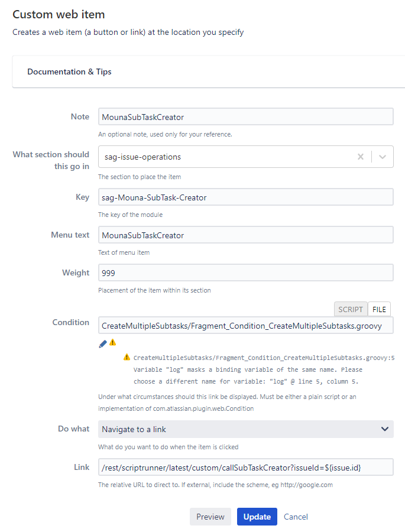The height and width of the screenshot is (532, 405).
Task: Click the warning triangle next to the error message
Action: coord(127,357)
